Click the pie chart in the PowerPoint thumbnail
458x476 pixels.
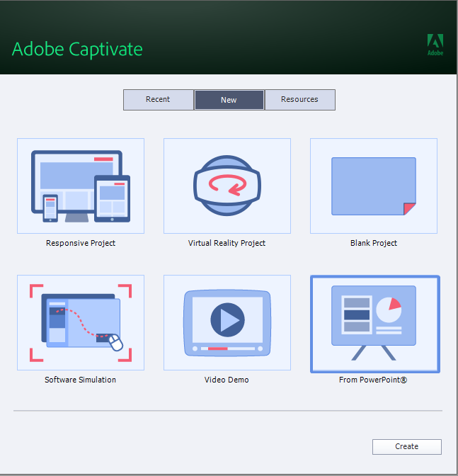click(x=388, y=309)
